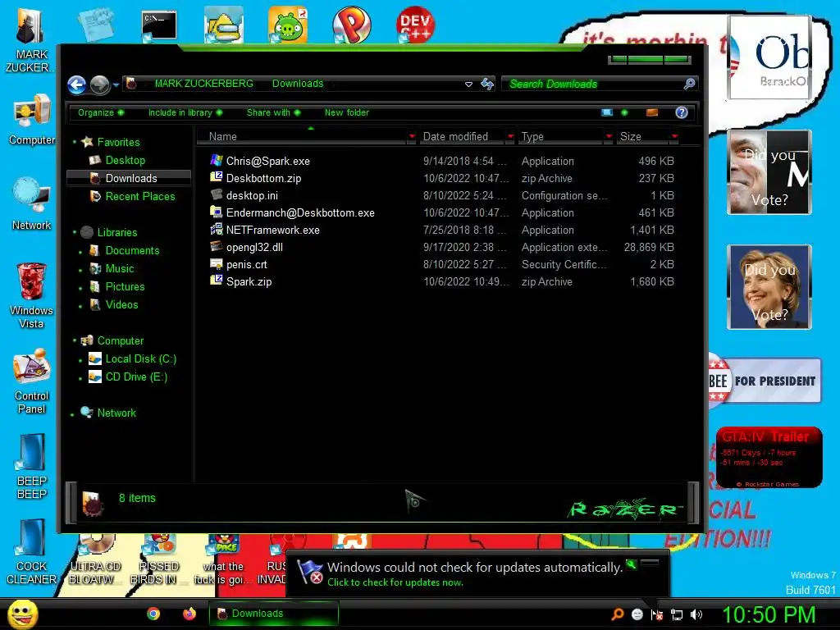Image resolution: width=840 pixels, height=630 pixels.
Task: Click the 10:50 PM taskbar clock
Action: (768, 614)
